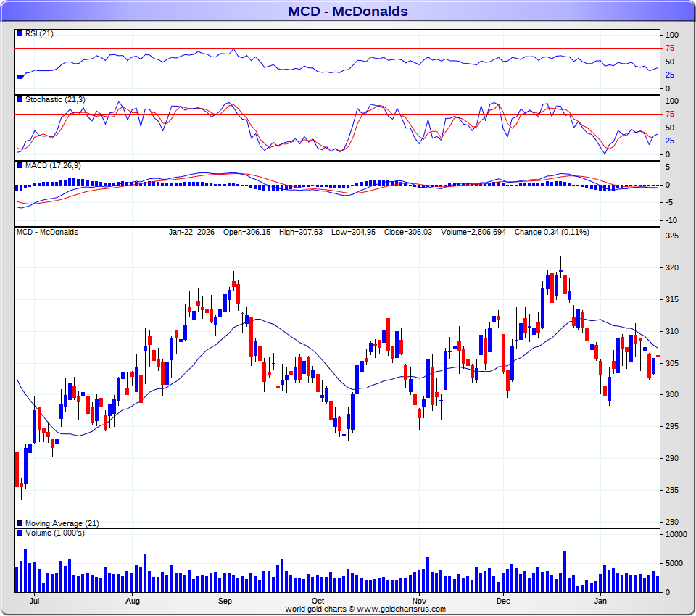Click the Dec label on the time axis
Viewport: 696px width, 616px height.
tap(504, 601)
